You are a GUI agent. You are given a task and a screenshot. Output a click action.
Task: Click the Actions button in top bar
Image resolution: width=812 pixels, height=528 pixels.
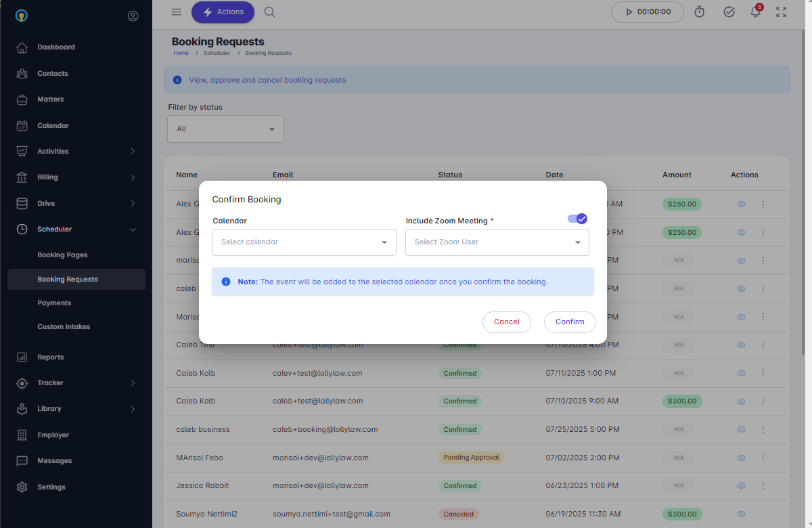coord(223,12)
